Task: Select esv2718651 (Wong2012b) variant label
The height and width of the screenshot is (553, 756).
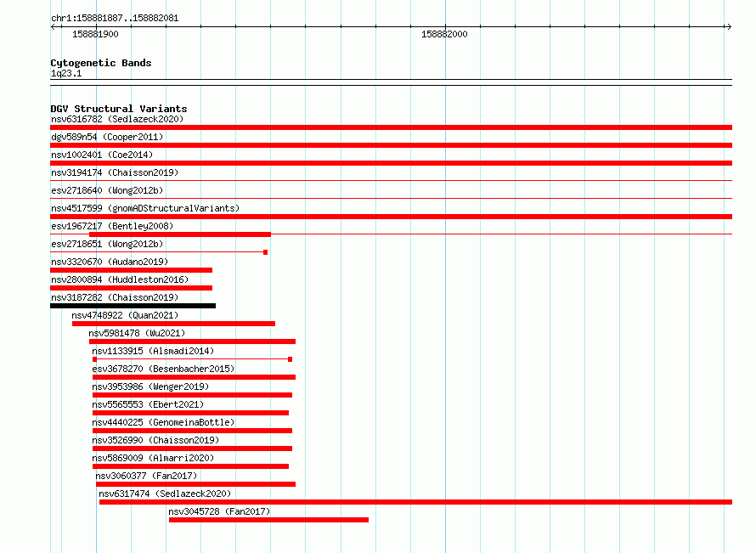Action: click(x=107, y=244)
